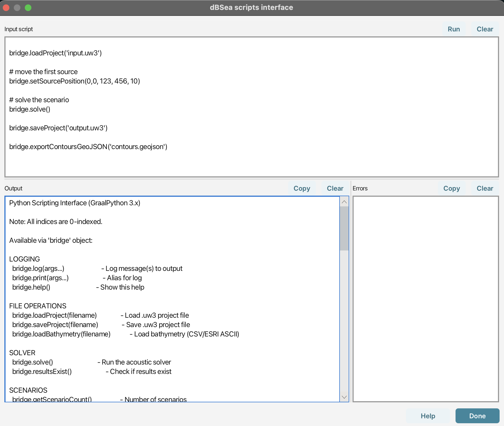Open the Help dialog
The width and height of the screenshot is (504, 426).
pos(428,416)
